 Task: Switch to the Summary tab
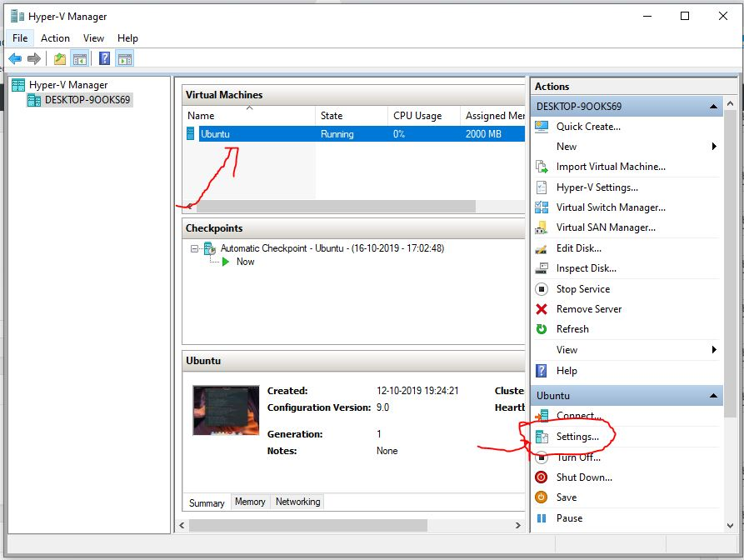[207, 502]
